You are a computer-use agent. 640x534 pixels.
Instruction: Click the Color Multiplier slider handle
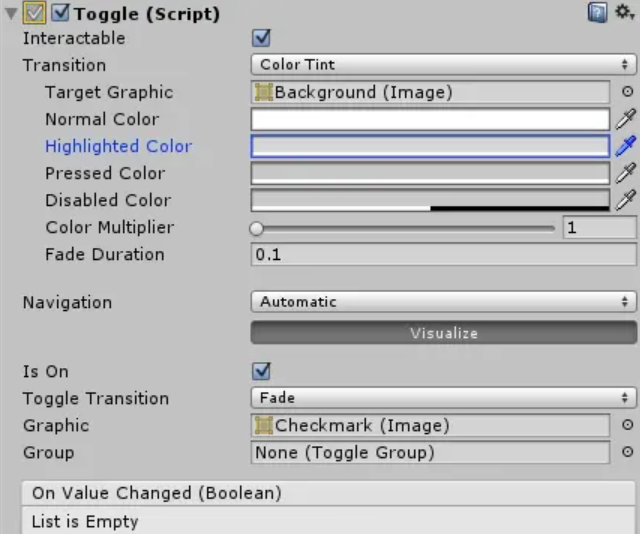(257, 228)
